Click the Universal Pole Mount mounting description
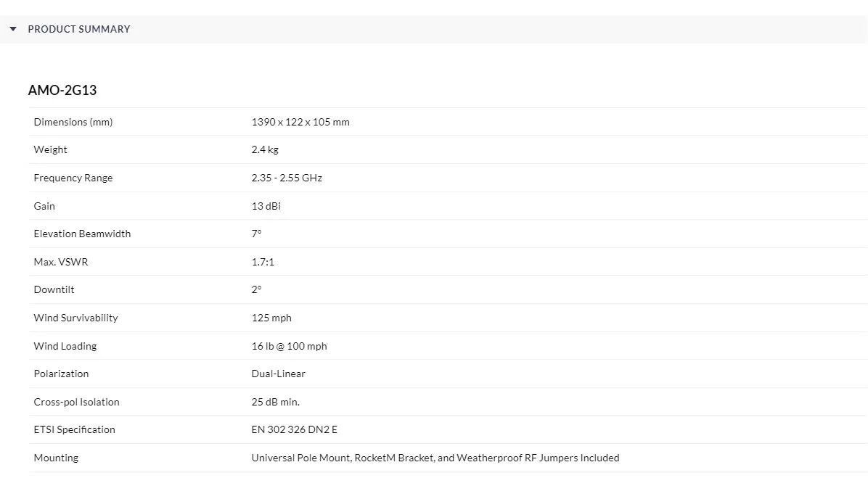 click(435, 458)
